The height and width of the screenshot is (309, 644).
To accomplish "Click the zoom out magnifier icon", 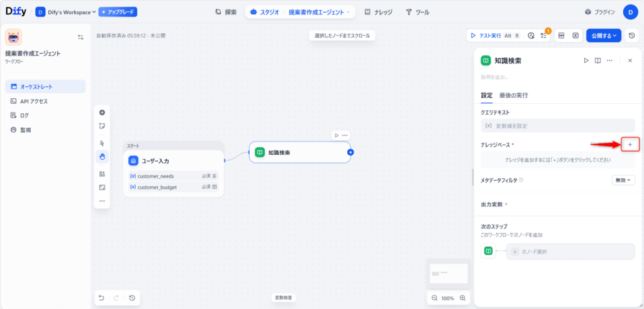I will [435, 298].
